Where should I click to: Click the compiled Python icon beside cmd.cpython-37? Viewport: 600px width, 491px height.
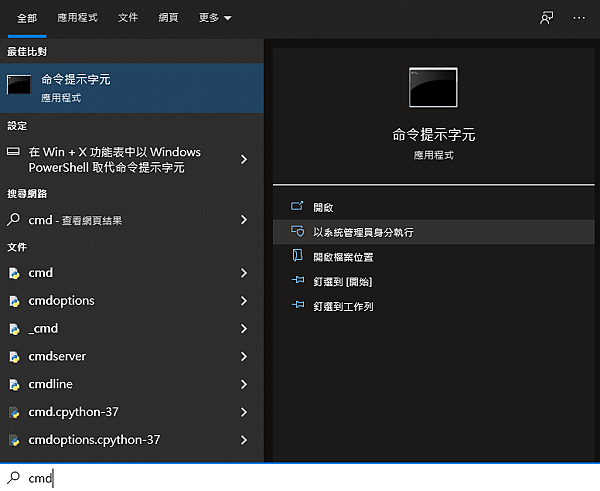click(x=14, y=413)
